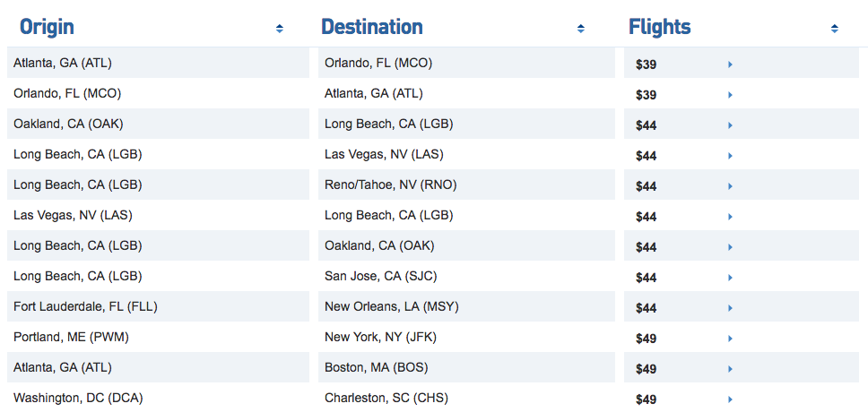Click arrow icon for Orlando to Atlanta fare
The image size is (868, 412).
coord(731,95)
